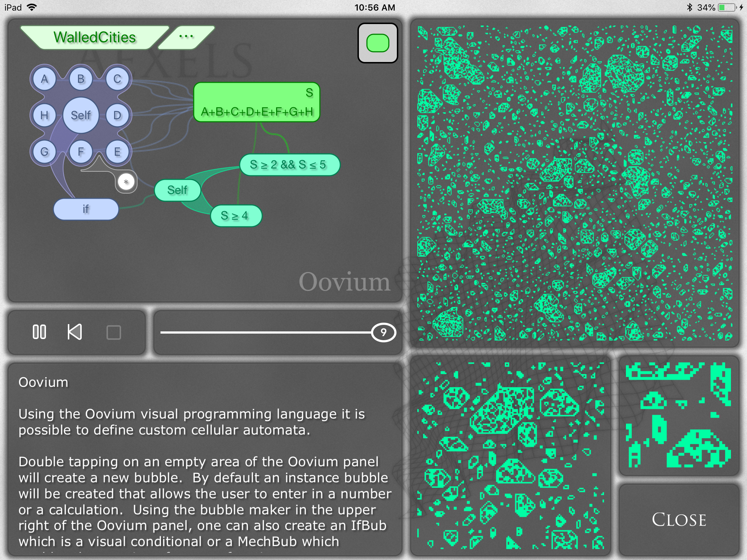Viewport: 747px width, 560px height.
Task: Select the central Self cell bubble
Action: tap(81, 115)
